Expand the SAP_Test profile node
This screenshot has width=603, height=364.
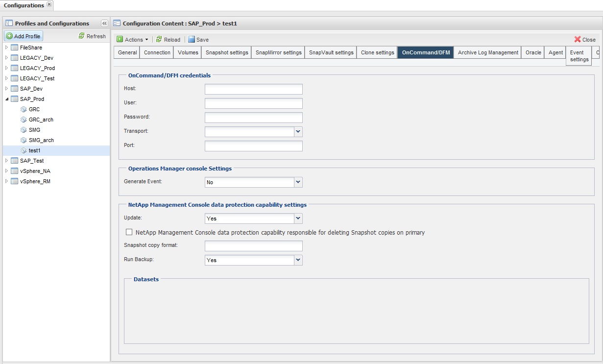tap(7, 161)
